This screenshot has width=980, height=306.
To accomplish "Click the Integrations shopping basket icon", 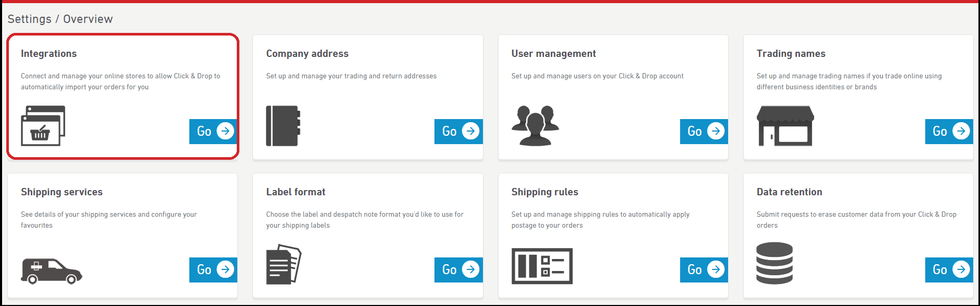I will 43,126.
